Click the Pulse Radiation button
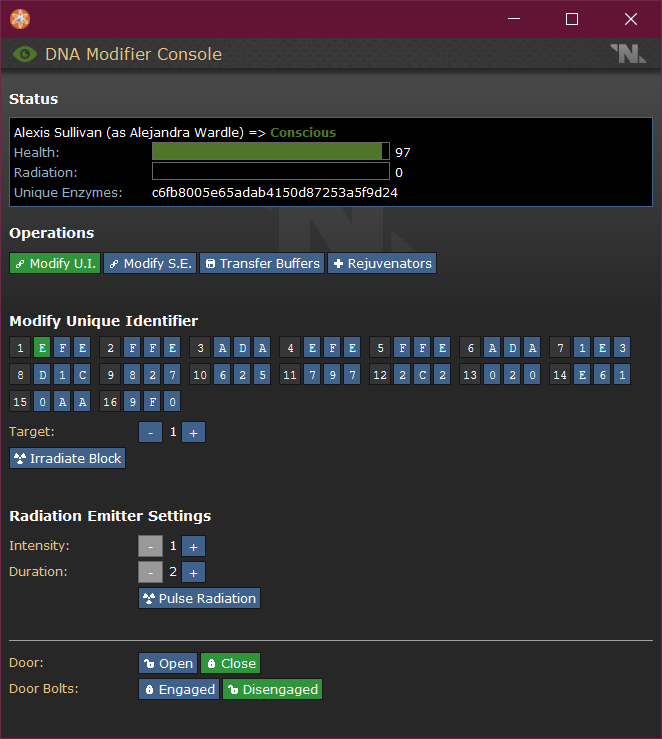This screenshot has height=739, width=662. click(199, 598)
